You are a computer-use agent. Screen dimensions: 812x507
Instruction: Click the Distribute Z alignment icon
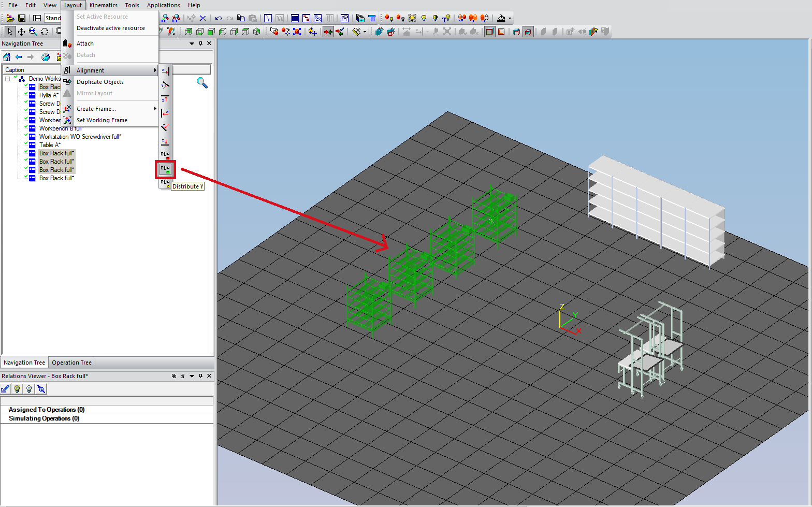165,182
